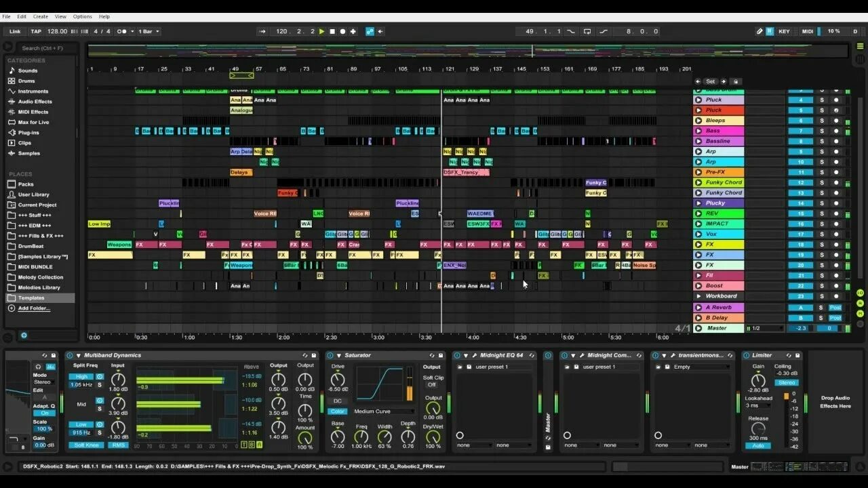
Task: Click the Saturator Drive knob
Action: tap(338, 380)
